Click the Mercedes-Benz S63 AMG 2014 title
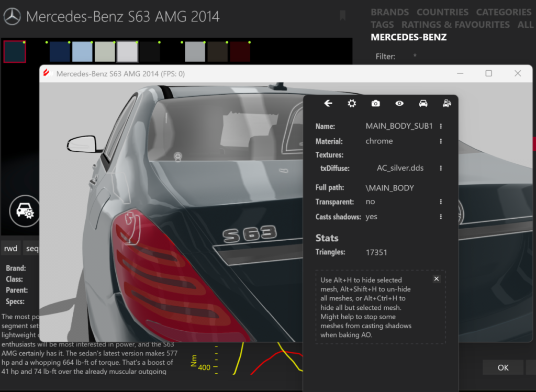The image size is (536, 392). [122, 16]
